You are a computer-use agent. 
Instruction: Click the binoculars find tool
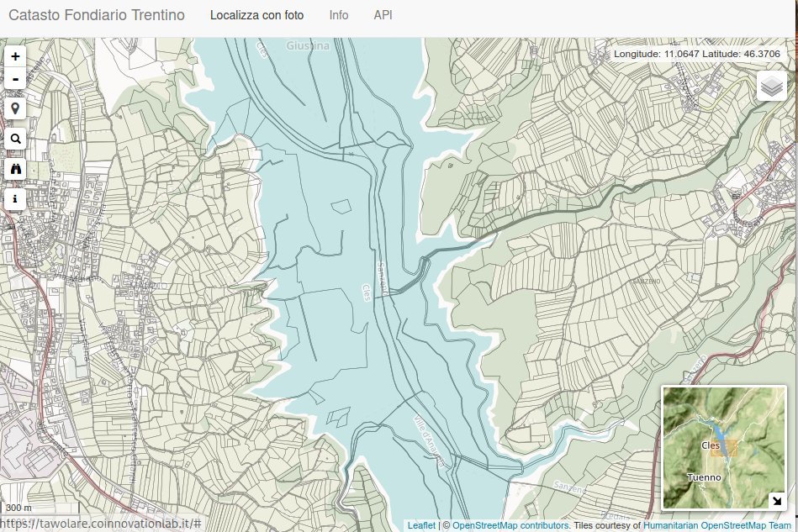point(15,169)
